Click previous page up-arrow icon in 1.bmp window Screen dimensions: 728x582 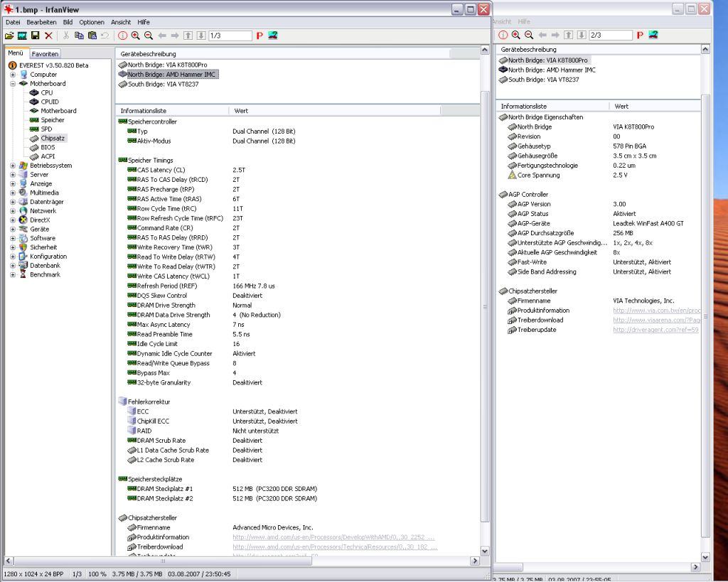[188, 36]
